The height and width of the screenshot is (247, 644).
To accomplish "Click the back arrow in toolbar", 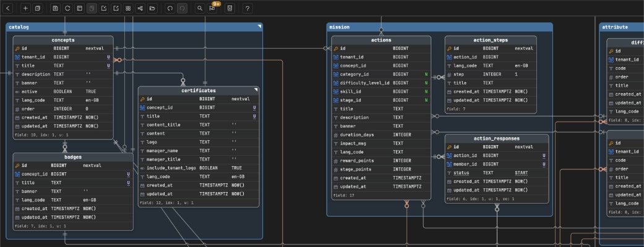I will click(8, 8).
